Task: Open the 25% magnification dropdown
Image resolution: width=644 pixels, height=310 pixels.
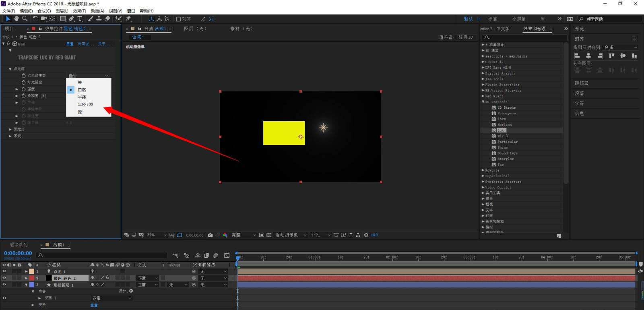Action: tap(157, 235)
